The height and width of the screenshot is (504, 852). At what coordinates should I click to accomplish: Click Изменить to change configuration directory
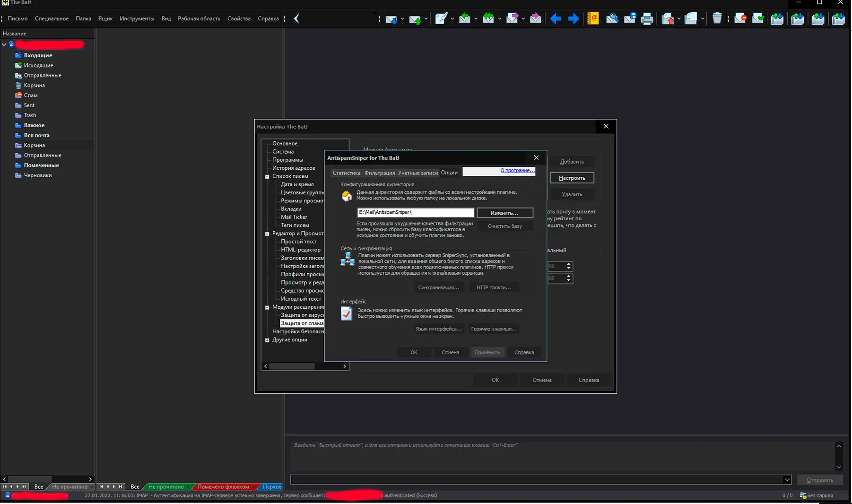(504, 213)
